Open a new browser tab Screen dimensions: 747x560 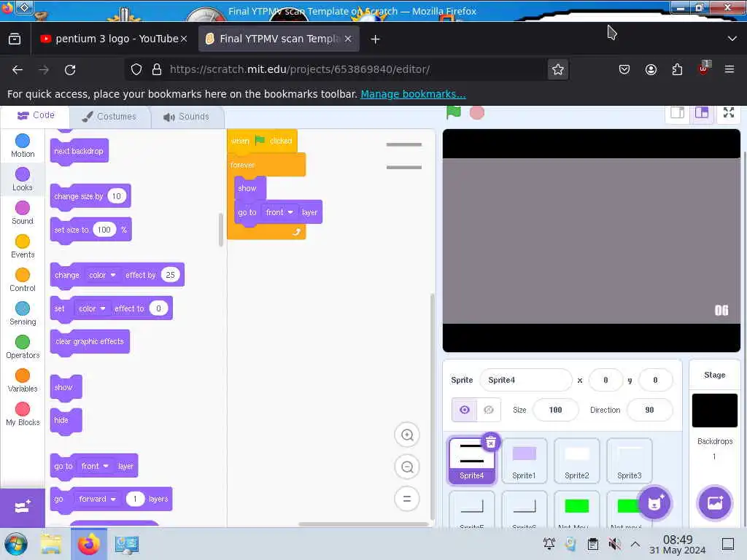click(376, 39)
